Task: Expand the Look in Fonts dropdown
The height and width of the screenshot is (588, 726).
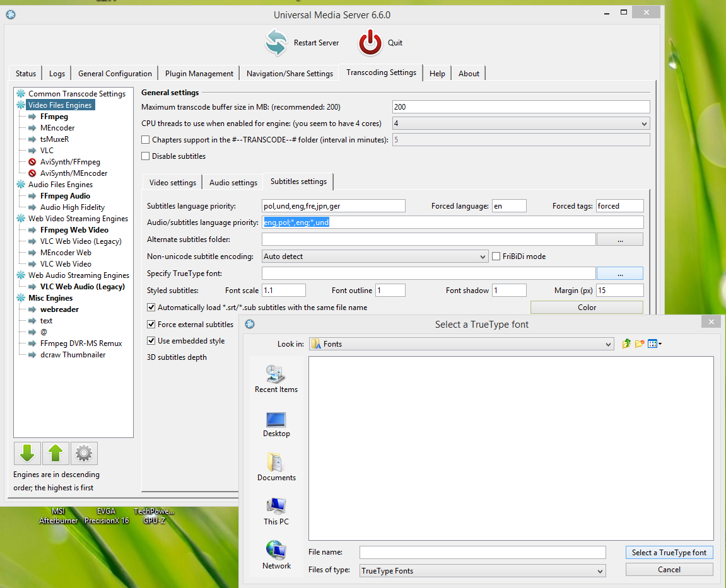Action: [x=462, y=343]
